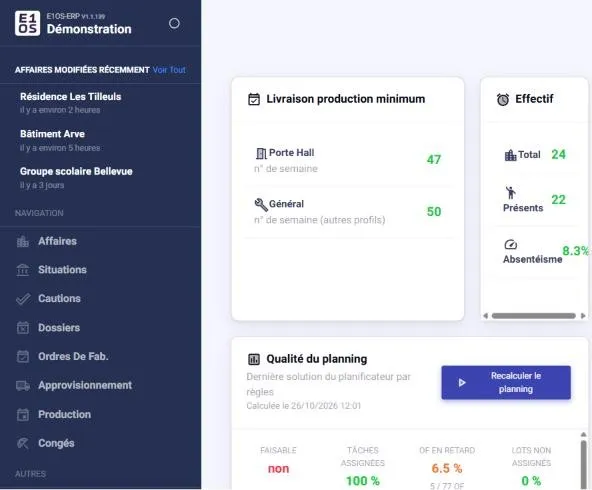Click the Affaires building icon in the sidebar
The height and width of the screenshot is (490, 592).
coord(23,241)
